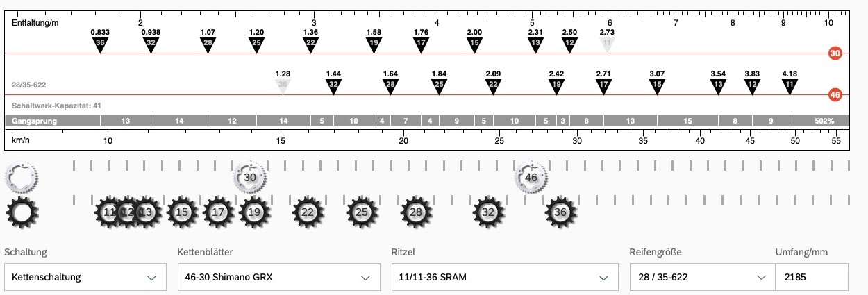Select the 19-tooth sprocket gear icon

[254, 212]
